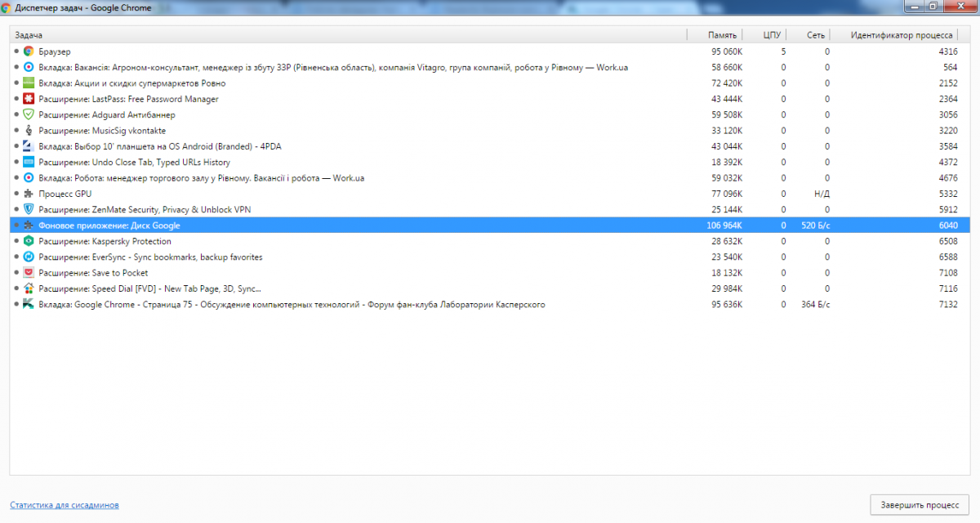Click the red LastPass extension icon
This screenshot has width=980, height=523.
coord(28,99)
